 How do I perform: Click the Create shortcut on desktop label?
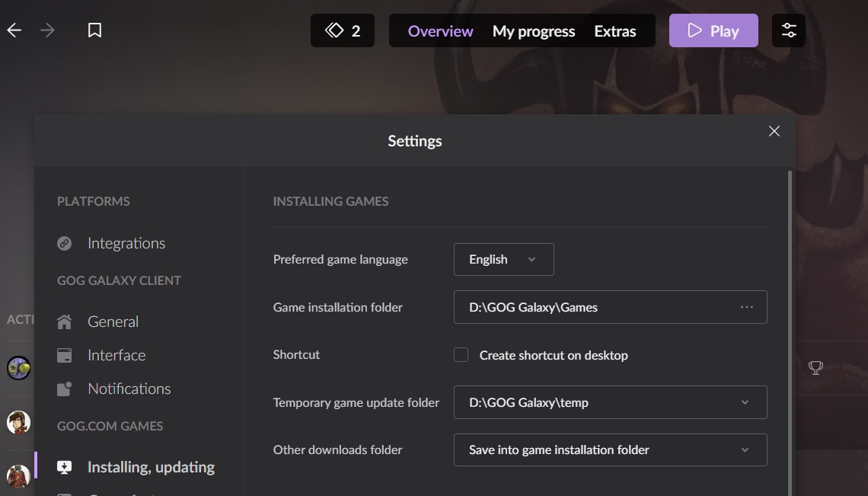point(554,355)
